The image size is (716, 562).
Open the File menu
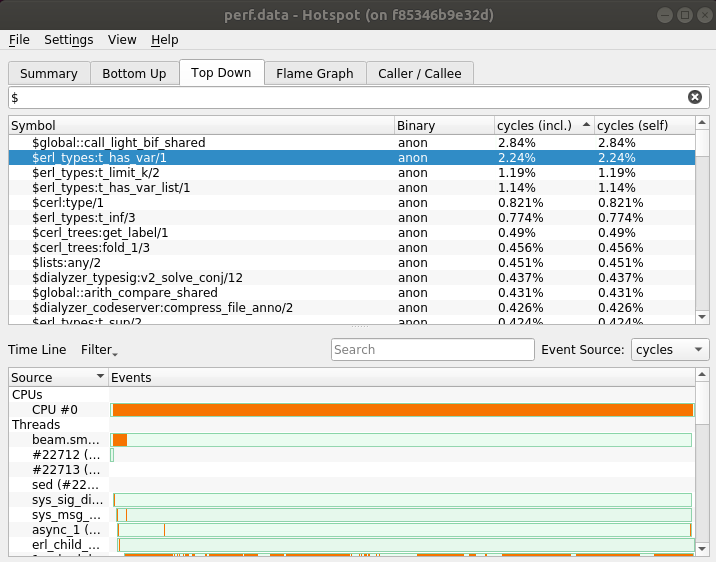19,40
